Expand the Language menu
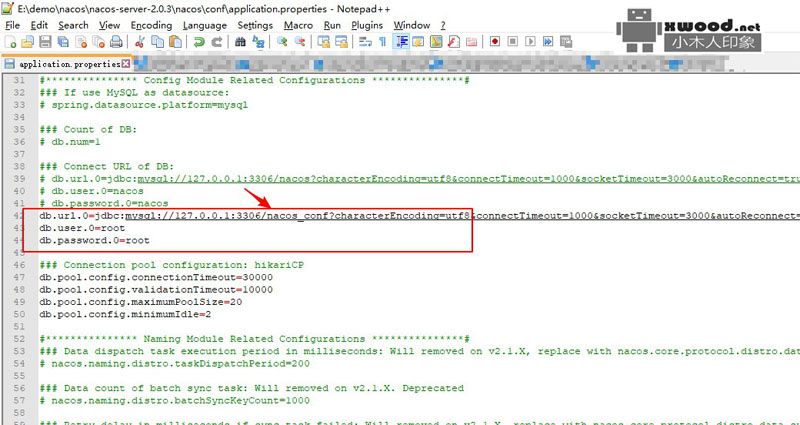Screen dimensions: 800x425 point(204,25)
